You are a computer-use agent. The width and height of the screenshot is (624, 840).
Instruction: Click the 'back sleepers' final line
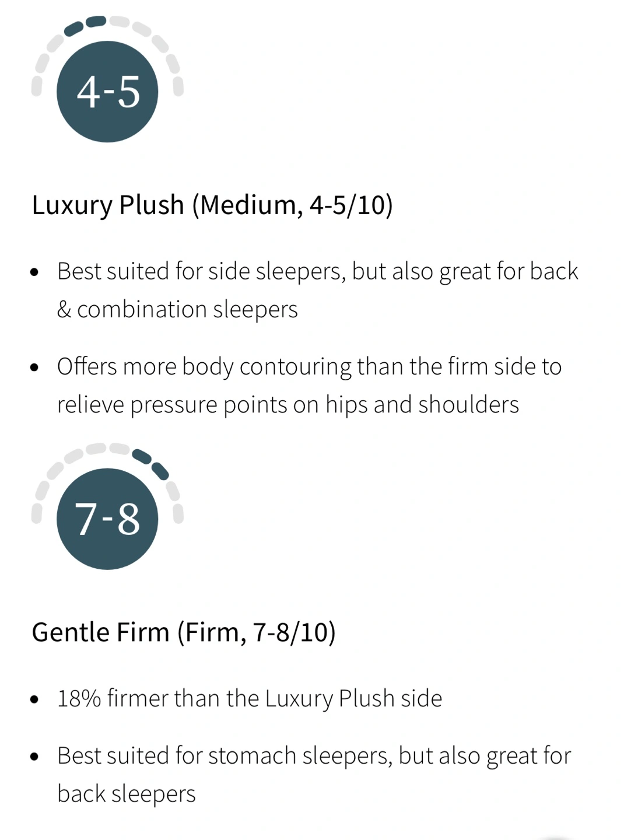[x=127, y=793]
